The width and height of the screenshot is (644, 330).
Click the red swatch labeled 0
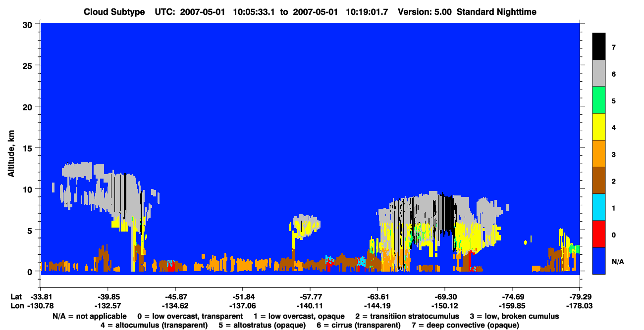599,234
